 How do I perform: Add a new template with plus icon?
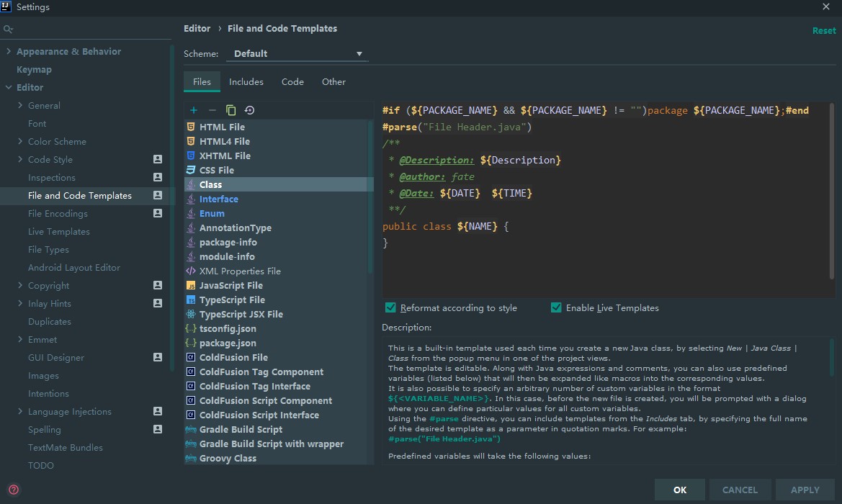tap(193, 110)
